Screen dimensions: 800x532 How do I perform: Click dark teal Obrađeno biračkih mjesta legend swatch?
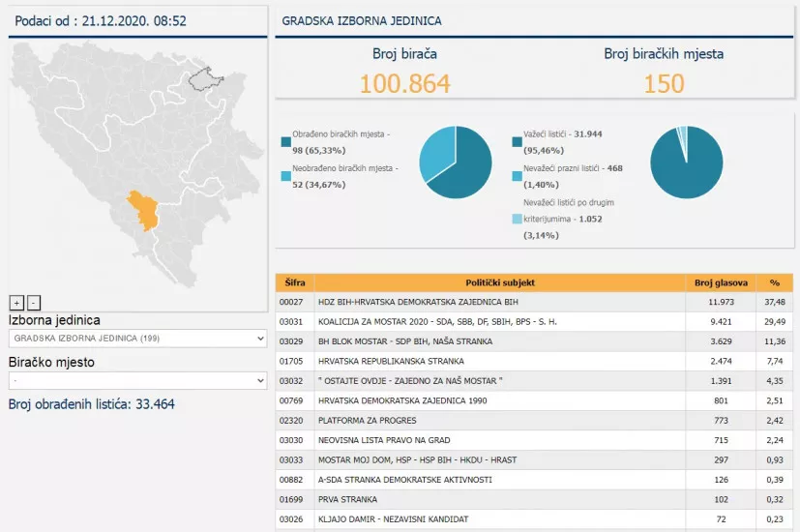pyautogui.click(x=286, y=143)
